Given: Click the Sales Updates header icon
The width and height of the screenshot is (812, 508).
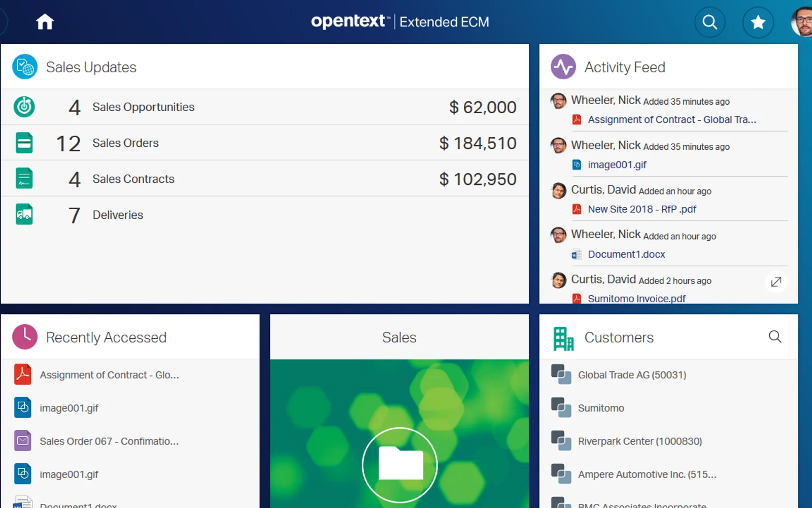Looking at the screenshot, I should click(x=24, y=67).
